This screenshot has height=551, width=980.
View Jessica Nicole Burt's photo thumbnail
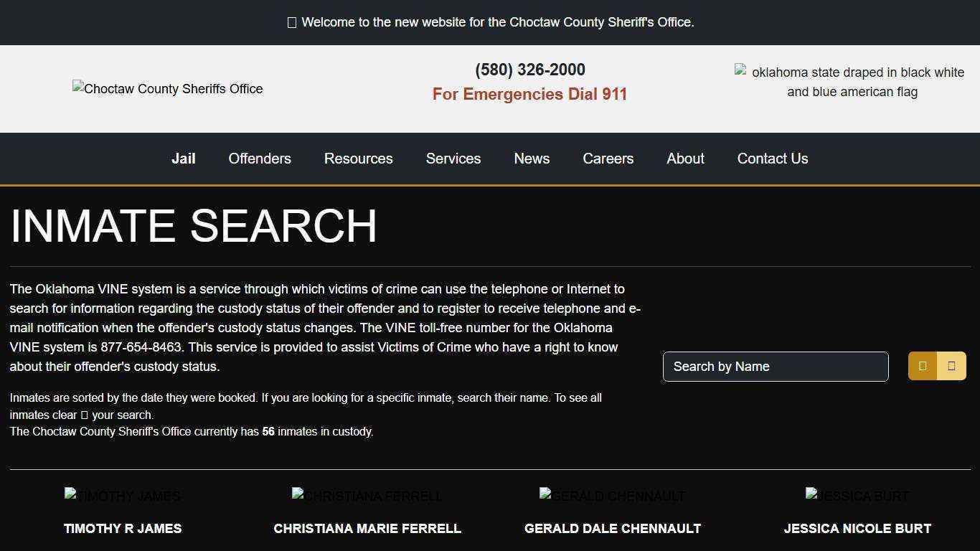click(857, 495)
